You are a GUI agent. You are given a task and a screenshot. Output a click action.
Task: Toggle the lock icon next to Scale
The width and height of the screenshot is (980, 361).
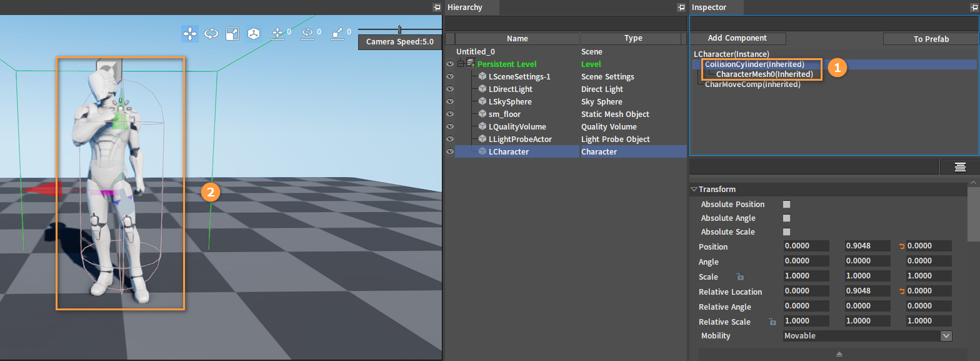(x=739, y=277)
